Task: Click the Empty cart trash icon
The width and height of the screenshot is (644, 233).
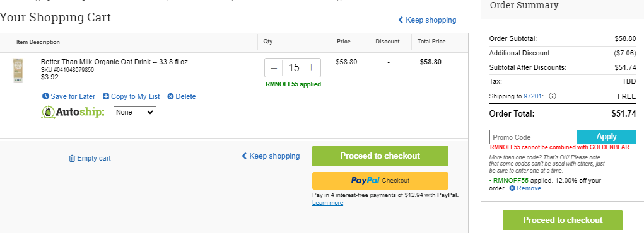Action: pyautogui.click(x=72, y=158)
